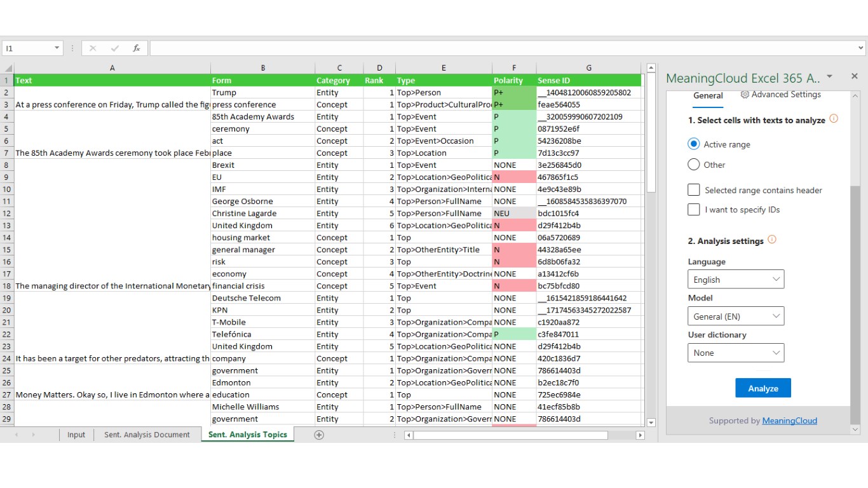
Task: Close the MeaningCloud task pane
Action: point(855,76)
